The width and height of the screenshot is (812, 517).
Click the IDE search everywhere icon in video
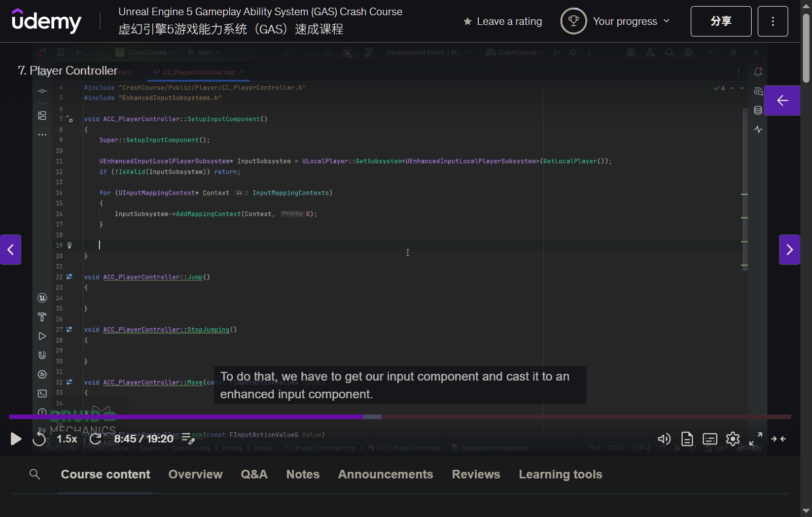(669, 52)
